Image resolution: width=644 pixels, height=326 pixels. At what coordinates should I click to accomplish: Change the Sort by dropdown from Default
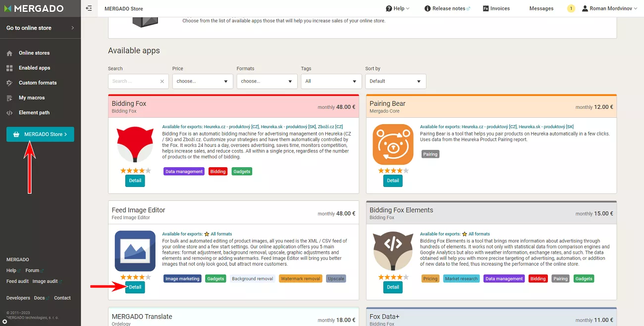pyautogui.click(x=395, y=81)
